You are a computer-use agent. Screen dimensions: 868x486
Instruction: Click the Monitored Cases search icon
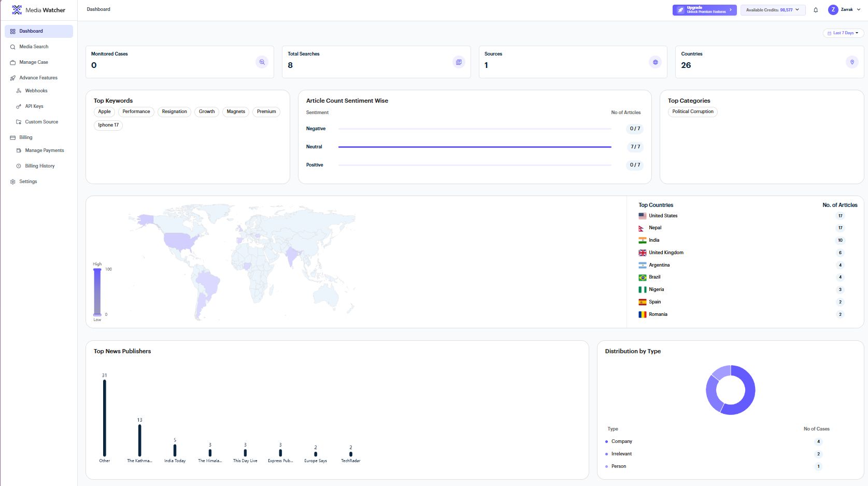click(262, 62)
